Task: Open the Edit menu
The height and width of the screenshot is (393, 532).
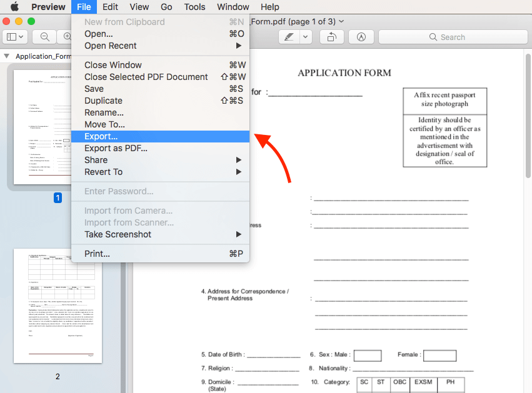Action: click(110, 7)
